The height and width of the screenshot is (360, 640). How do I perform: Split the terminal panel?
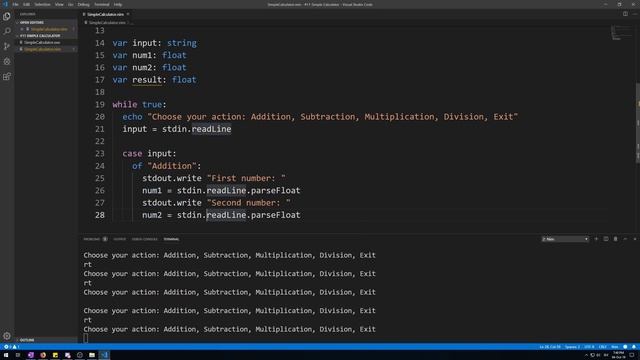click(x=606, y=239)
